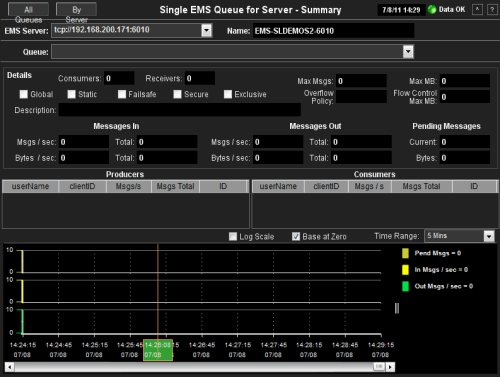Toggle the Failsafe checkbox

[x=122, y=94]
